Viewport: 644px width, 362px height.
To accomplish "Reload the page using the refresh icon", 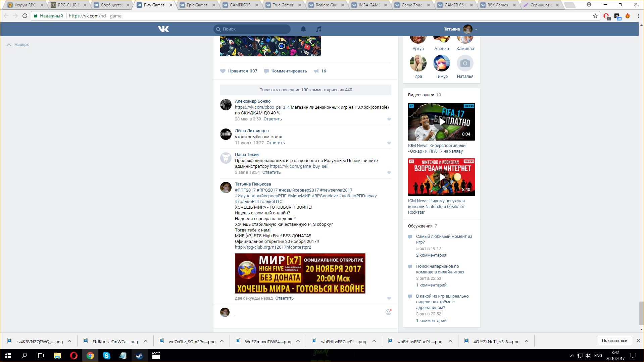I will 25,16.
